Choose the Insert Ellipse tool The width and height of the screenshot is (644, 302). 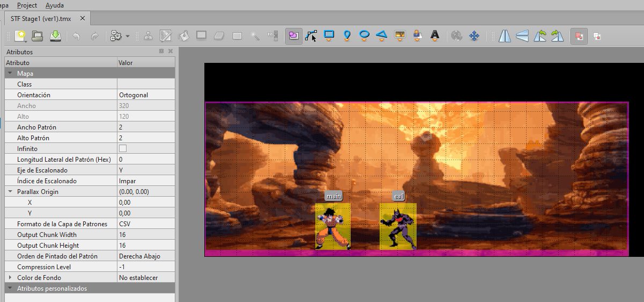pyautogui.click(x=364, y=36)
